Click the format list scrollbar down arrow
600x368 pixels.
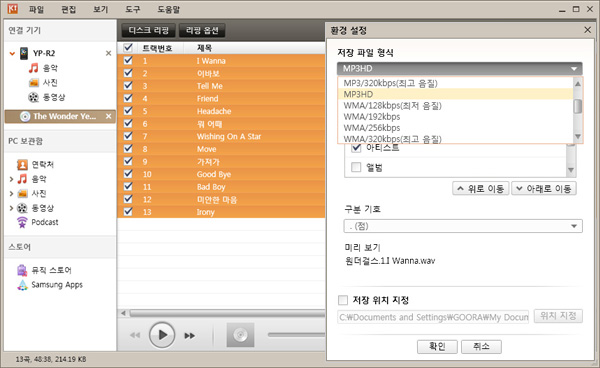[578, 137]
